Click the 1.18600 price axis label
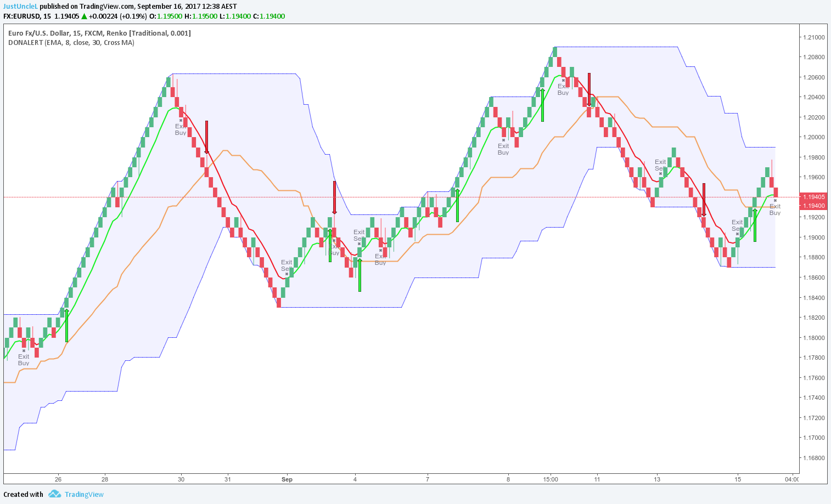Image resolution: width=831 pixels, height=504 pixels. pos(813,278)
